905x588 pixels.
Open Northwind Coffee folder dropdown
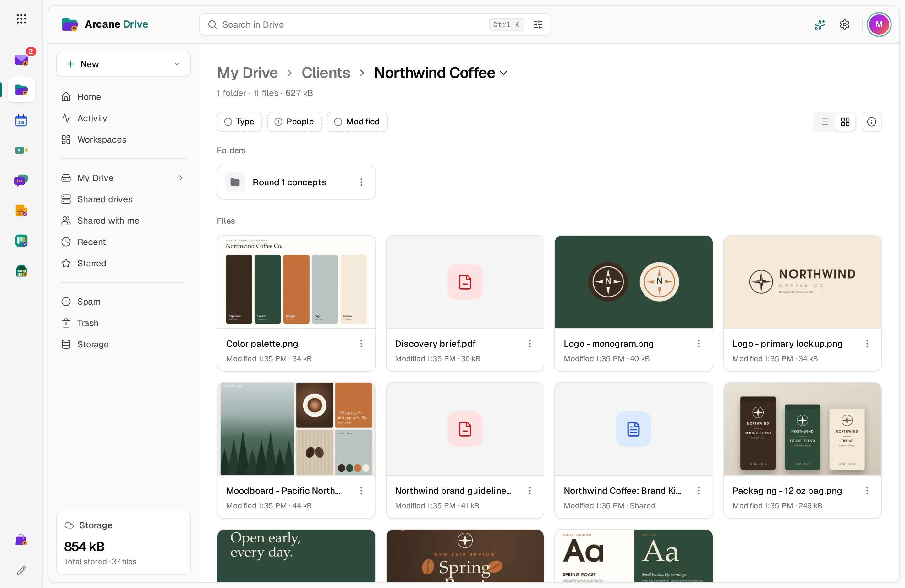[503, 73]
